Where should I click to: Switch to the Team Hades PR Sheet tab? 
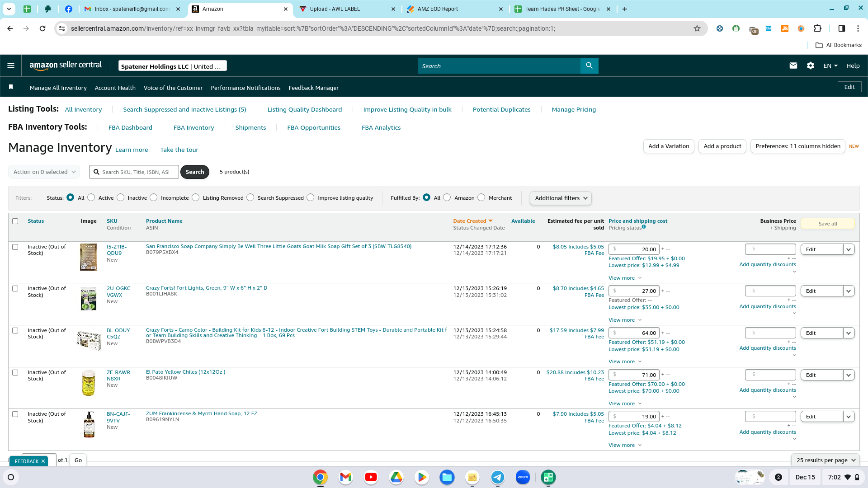(562, 9)
